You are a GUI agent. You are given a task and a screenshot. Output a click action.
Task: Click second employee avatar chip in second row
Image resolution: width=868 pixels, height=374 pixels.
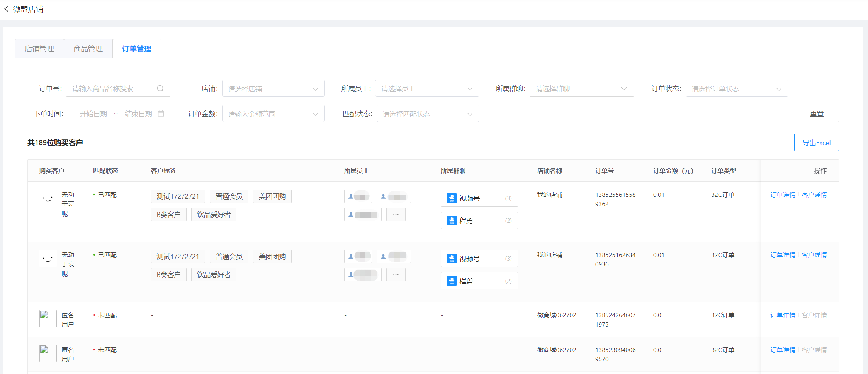(394, 256)
